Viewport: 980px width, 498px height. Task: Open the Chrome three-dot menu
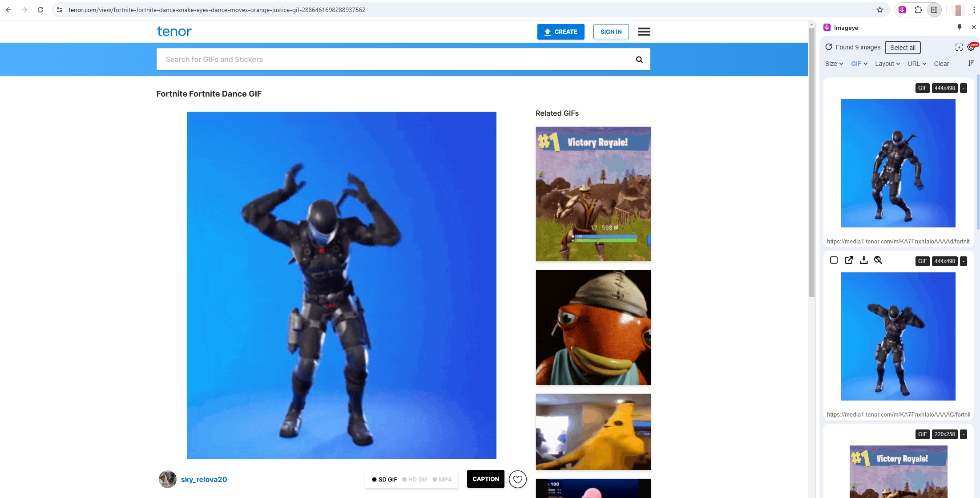[974, 10]
